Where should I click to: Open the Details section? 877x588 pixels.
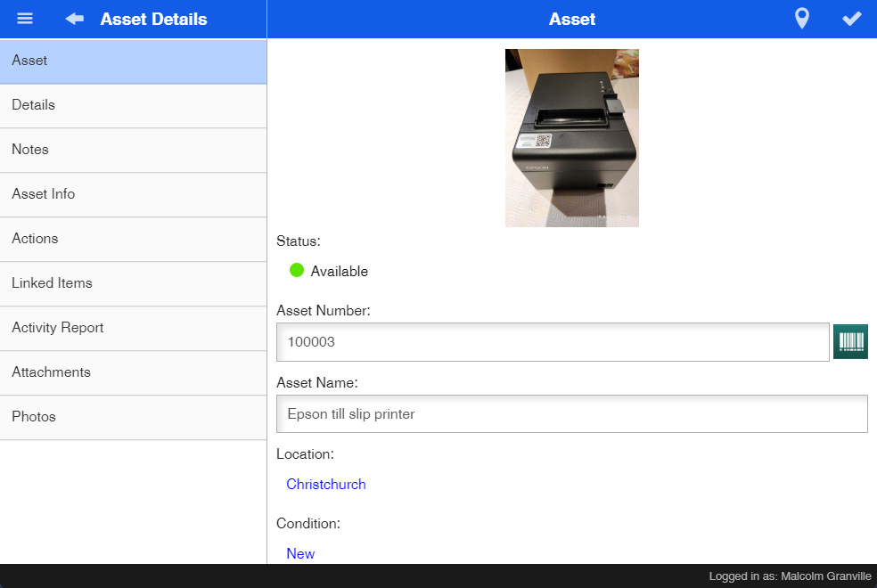tap(133, 106)
